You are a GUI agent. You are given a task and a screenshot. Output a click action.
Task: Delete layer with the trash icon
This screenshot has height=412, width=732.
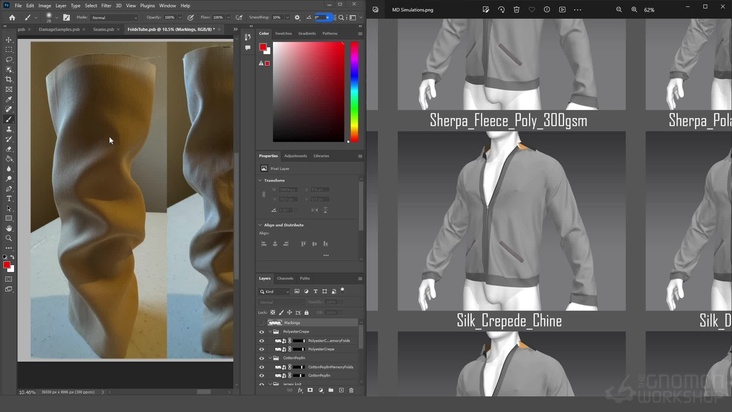[x=352, y=390]
